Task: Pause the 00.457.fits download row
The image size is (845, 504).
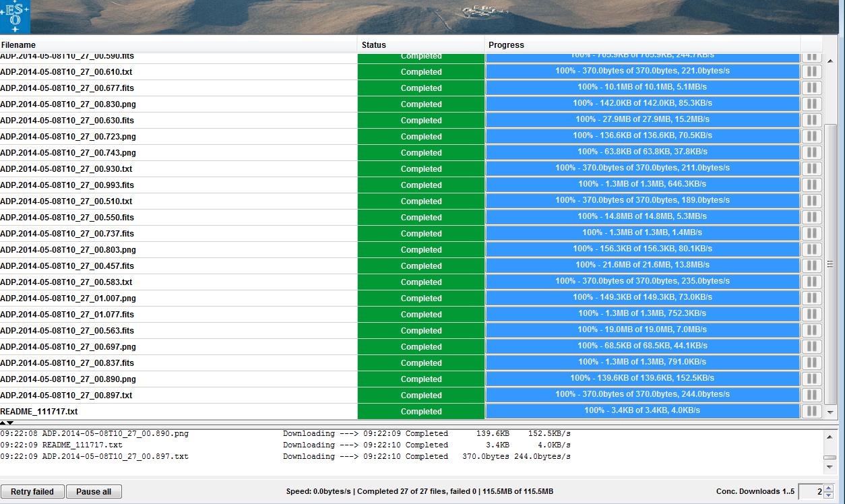Action: tap(811, 265)
